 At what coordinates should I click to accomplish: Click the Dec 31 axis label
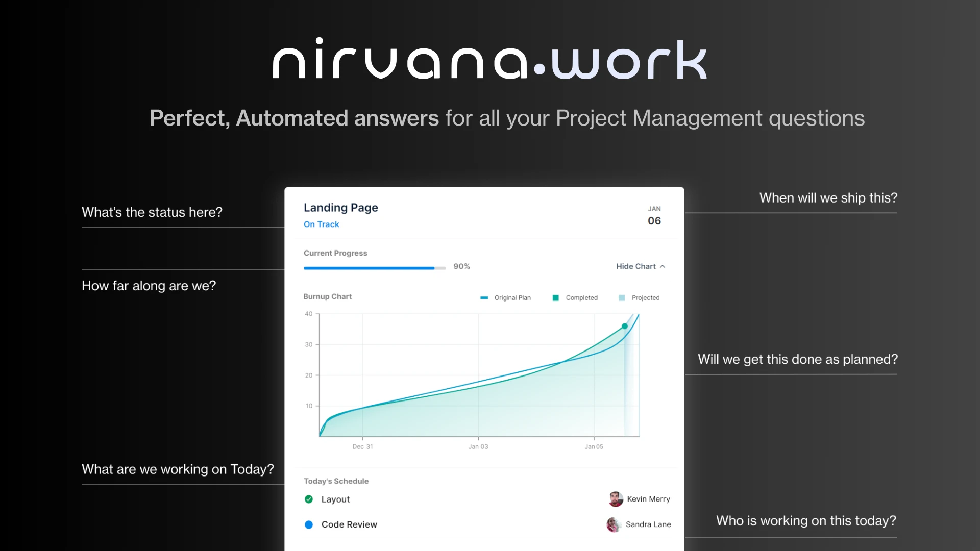click(362, 446)
